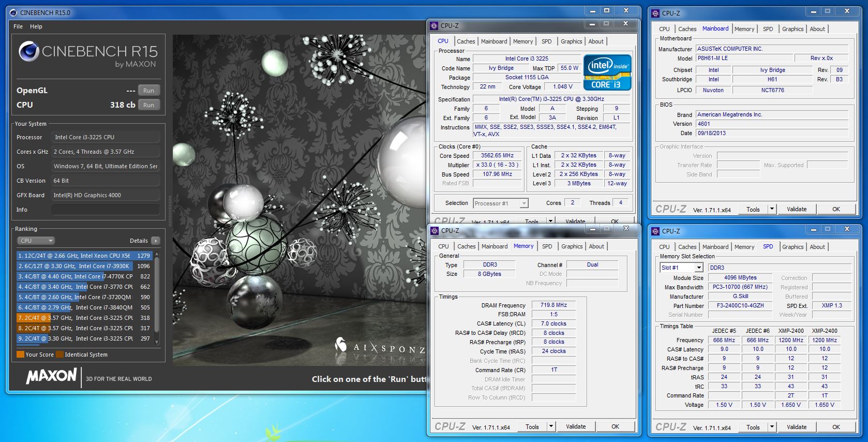Click the Intel Core i3 inside logo

607,72
